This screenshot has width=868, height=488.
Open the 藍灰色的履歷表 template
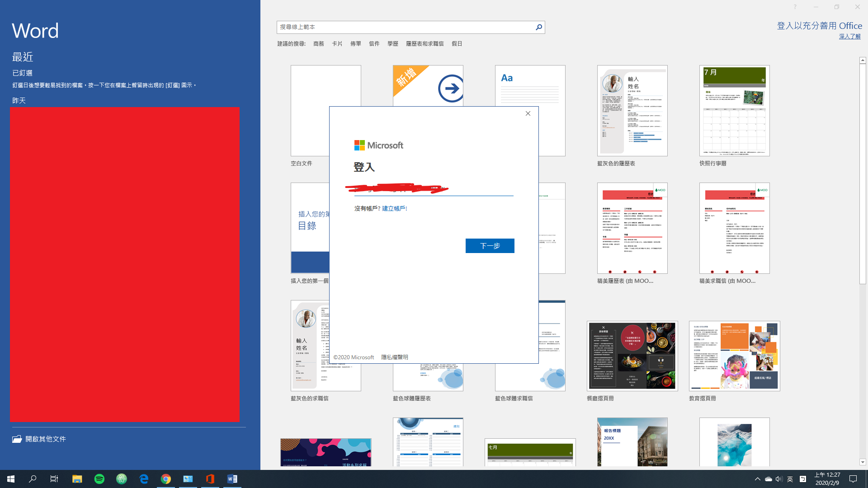632,111
